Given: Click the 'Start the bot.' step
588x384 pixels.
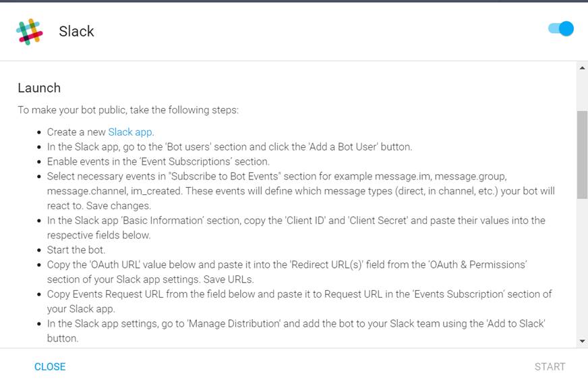Looking at the screenshot, I should tap(76, 250).
